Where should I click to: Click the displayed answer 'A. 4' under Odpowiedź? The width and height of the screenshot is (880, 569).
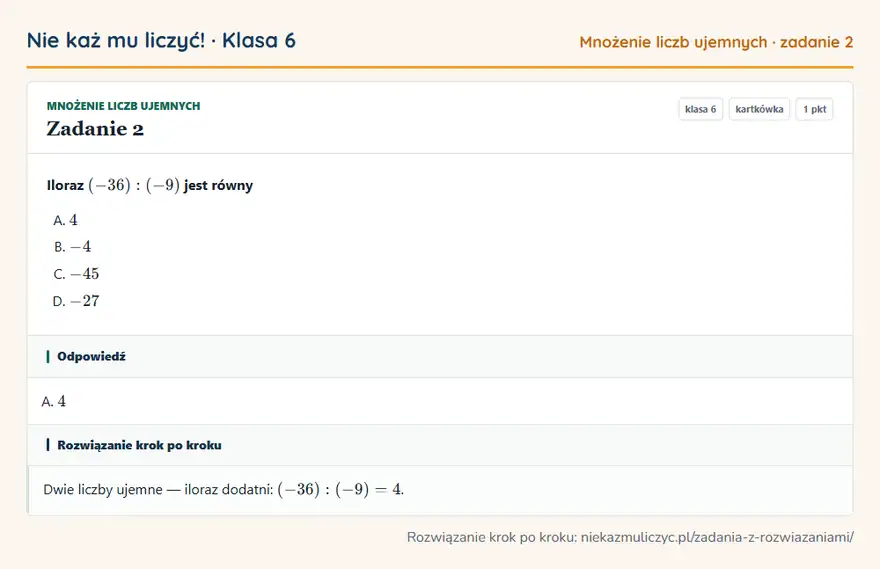point(54,401)
